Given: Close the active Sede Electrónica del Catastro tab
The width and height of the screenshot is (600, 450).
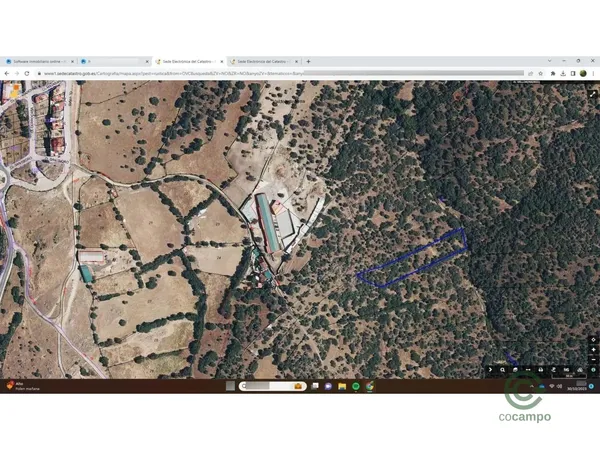Looking at the screenshot, I should click(x=221, y=61).
